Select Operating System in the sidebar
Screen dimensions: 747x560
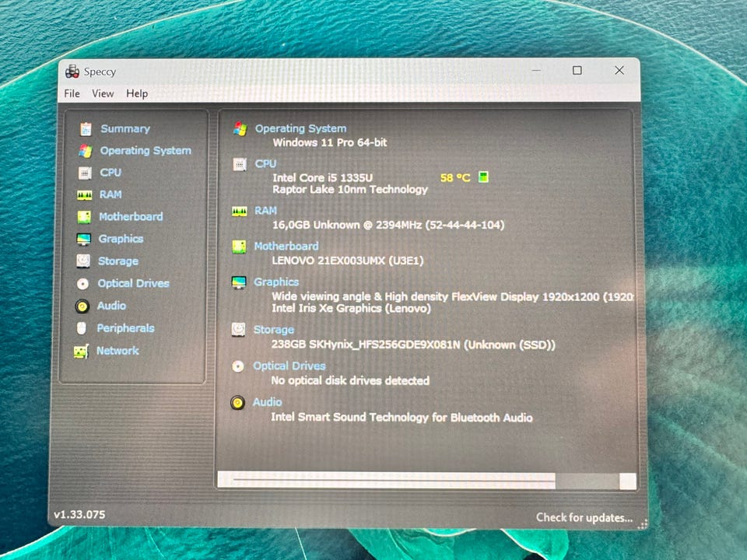(x=146, y=151)
